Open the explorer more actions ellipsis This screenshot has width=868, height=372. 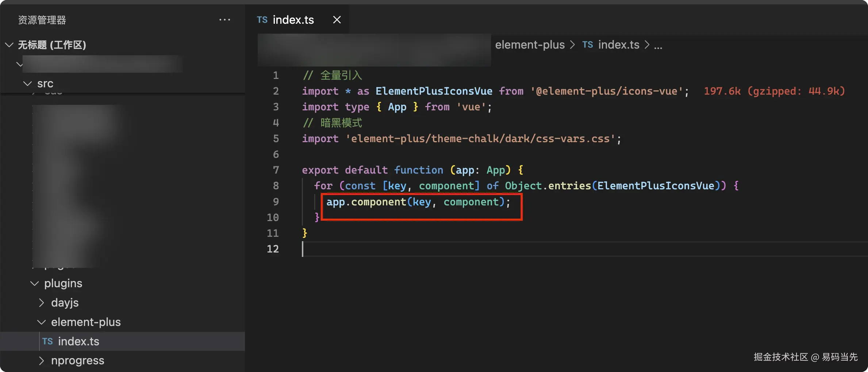point(224,20)
